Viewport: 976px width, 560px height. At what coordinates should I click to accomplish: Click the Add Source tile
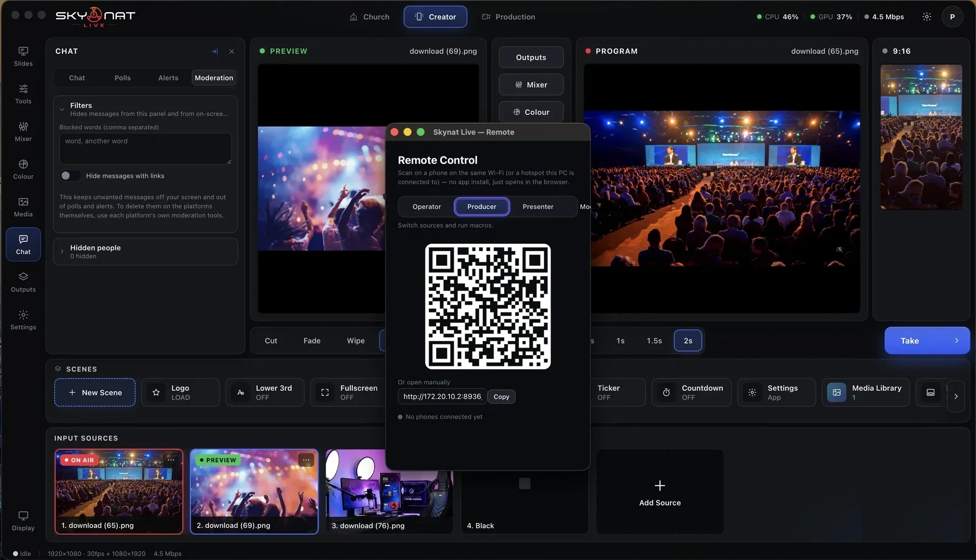[660, 491]
